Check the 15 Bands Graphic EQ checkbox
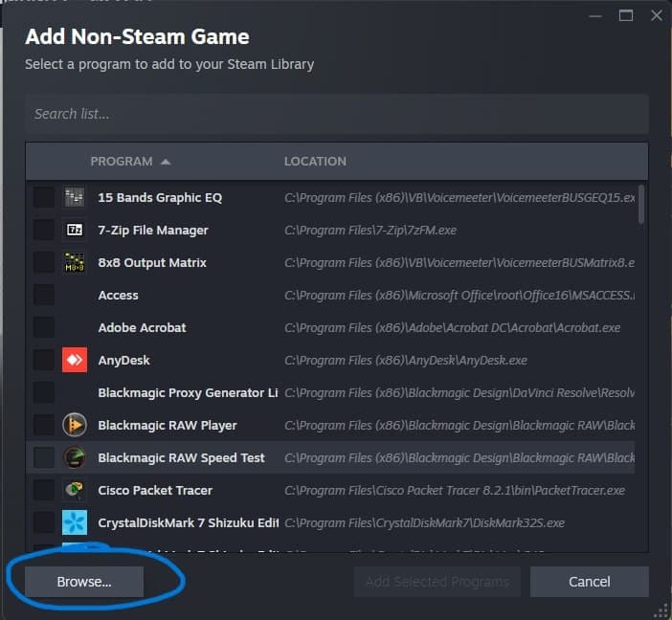672x620 pixels. tap(44, 197)
